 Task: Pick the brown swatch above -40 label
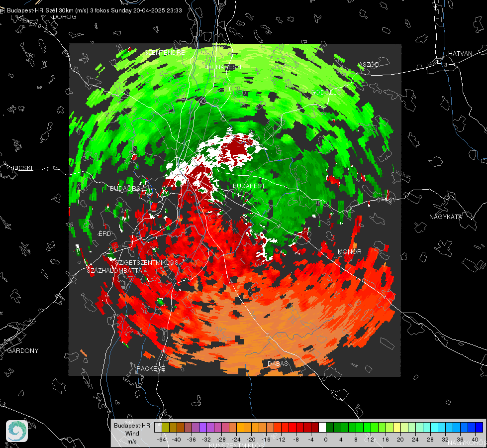click(181, 427)
